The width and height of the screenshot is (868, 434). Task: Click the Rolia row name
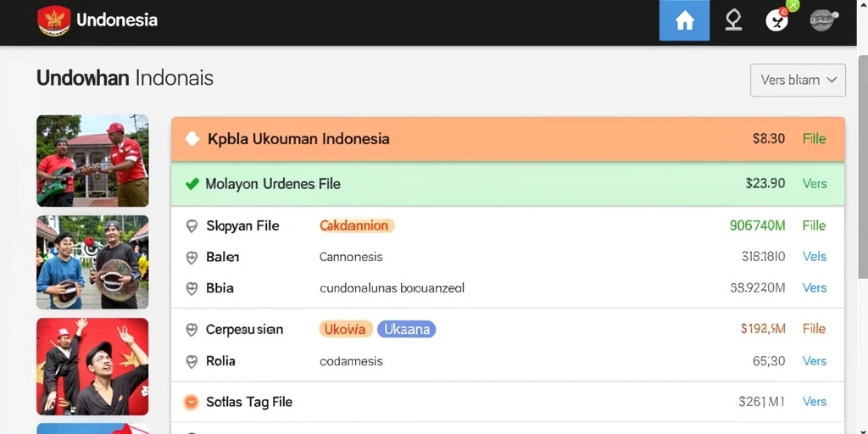click(x=220, y=361)
